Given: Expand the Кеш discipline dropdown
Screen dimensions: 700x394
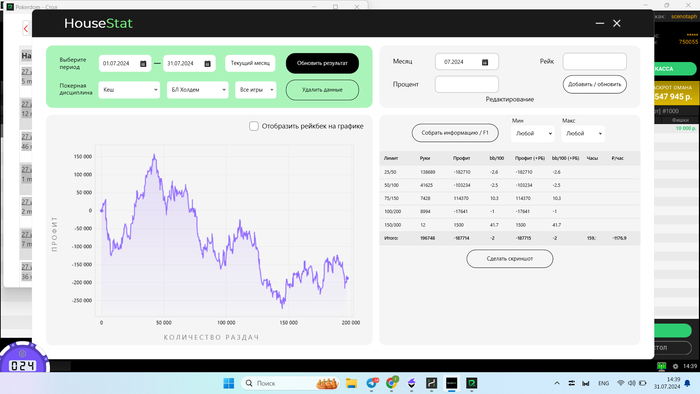Looking at the screenshot, I should [129, 90].
